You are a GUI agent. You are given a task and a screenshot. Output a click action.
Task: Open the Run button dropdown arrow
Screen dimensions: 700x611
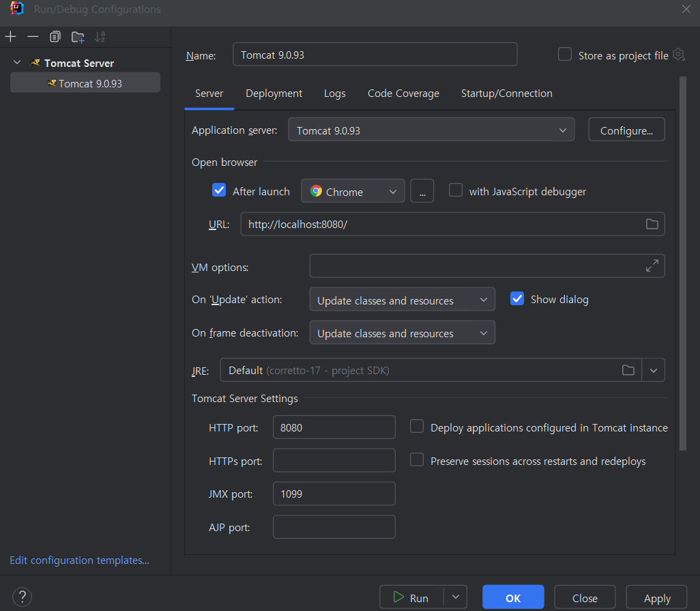pyautogui.click(x=455, y=597)
